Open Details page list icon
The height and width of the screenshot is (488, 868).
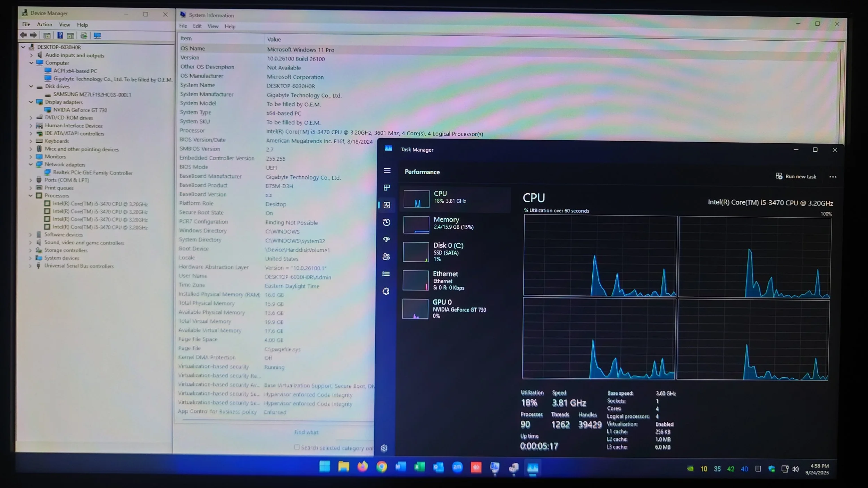(386, 274)
